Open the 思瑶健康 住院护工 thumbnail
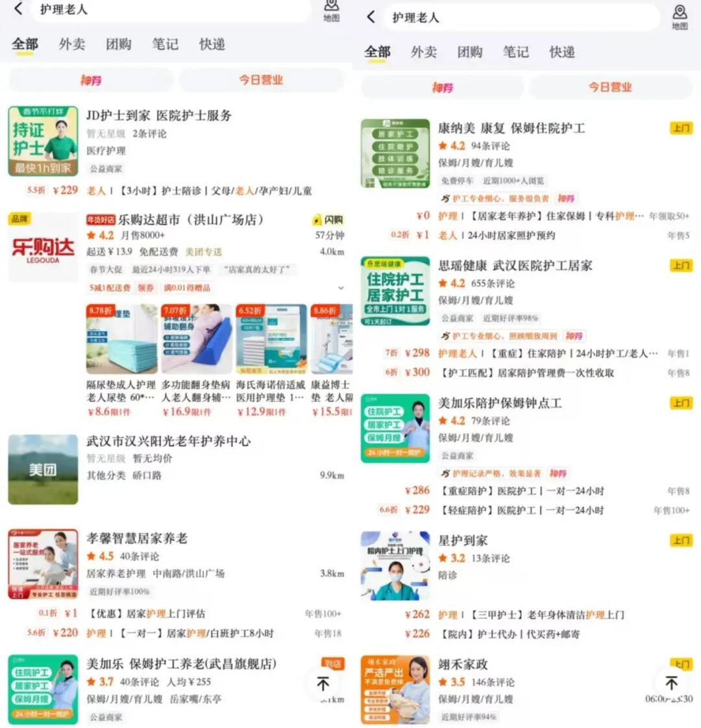The width and height of the screenshot is (701, 728). point(395,291)
